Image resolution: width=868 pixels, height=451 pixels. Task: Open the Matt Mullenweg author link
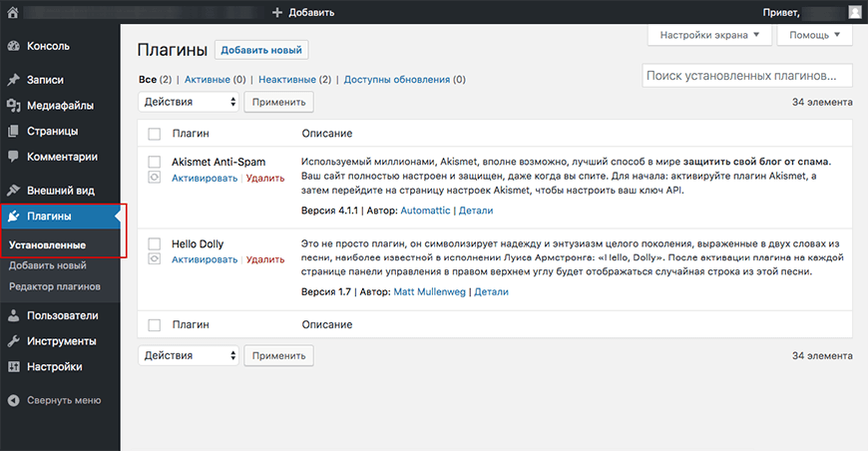click(x=430, y=291)
